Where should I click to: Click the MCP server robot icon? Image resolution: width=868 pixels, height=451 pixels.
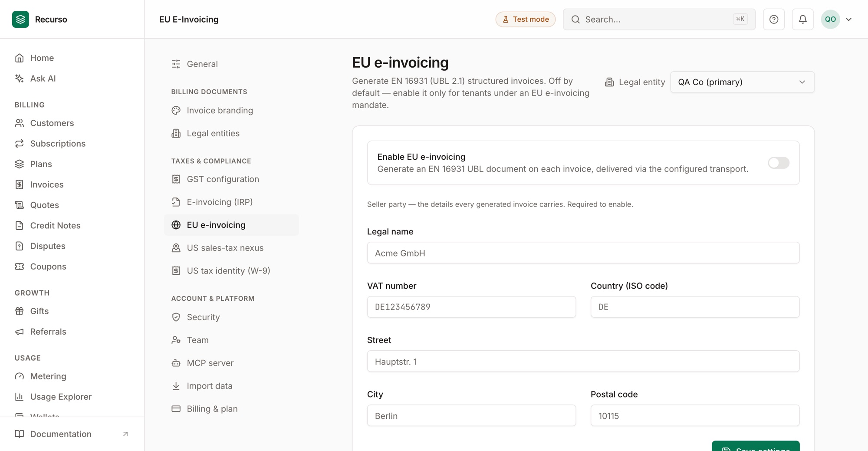tap(176, 363)
